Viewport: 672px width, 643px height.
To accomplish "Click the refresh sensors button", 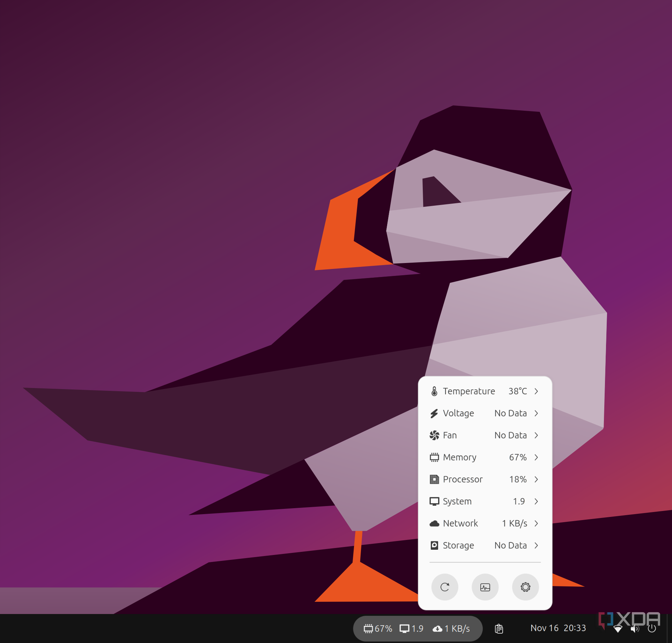I will [445, 587].
